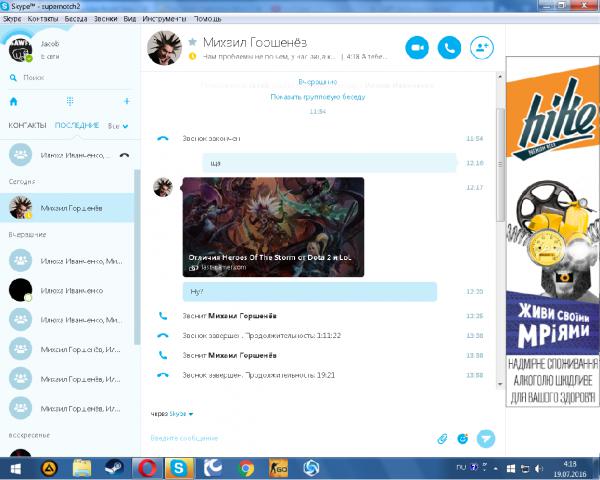This screenshot has height=480, width=600.
Task: Click the volume icon in system tray
Action: click(x=539, y=469)
